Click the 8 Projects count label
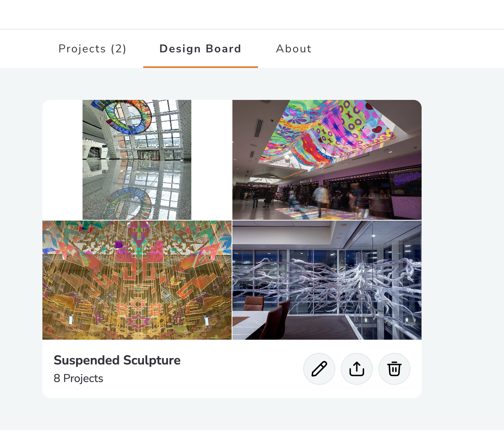This screenshot has width=504, height=434. (78, 378)
